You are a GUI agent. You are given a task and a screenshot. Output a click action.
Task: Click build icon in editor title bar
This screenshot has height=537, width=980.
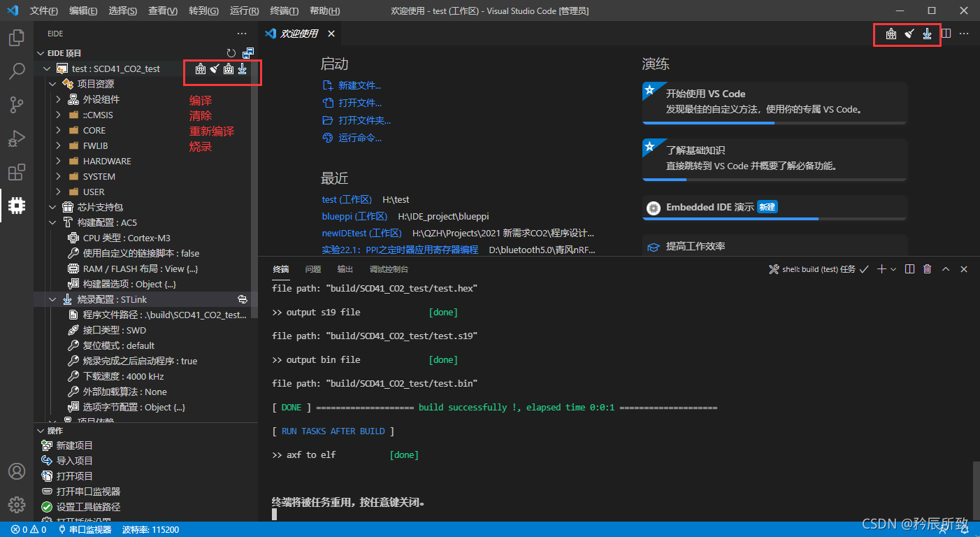click(891, 33)
